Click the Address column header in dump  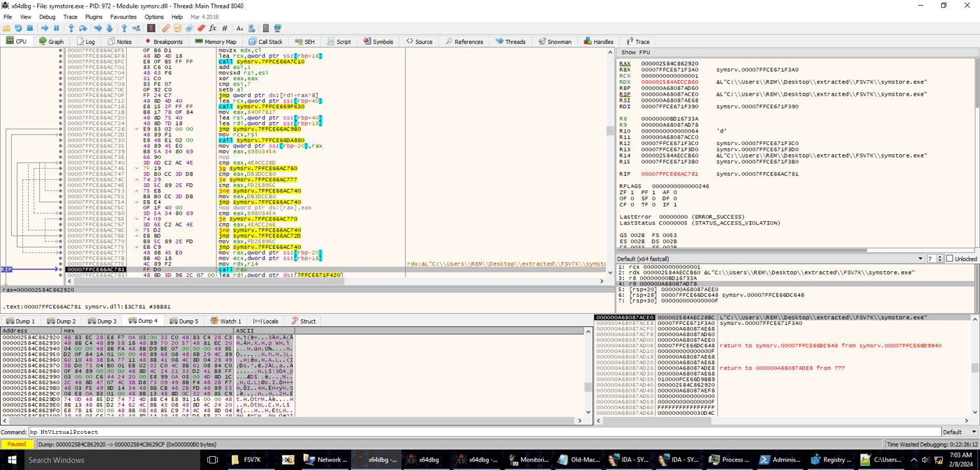tap(31, 331)
